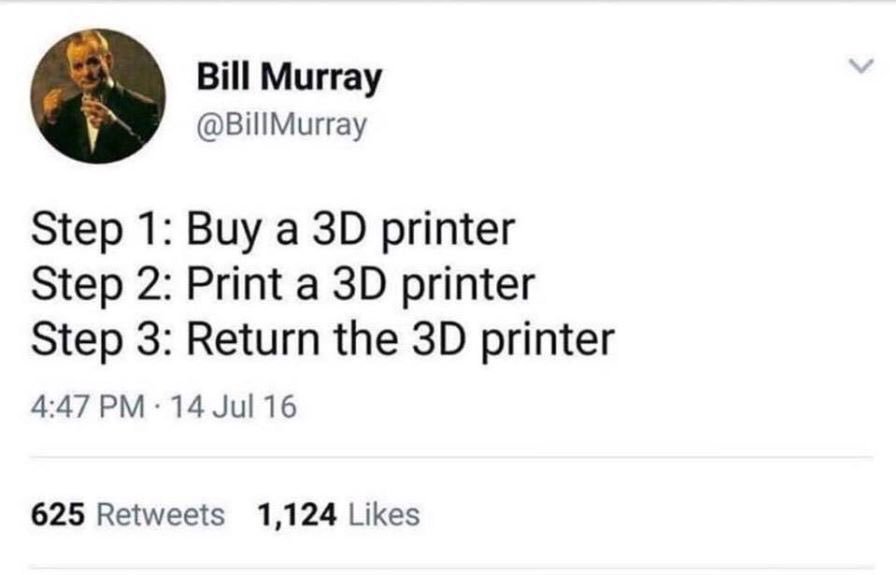Click the 1,124 count number

click(297, 514)
